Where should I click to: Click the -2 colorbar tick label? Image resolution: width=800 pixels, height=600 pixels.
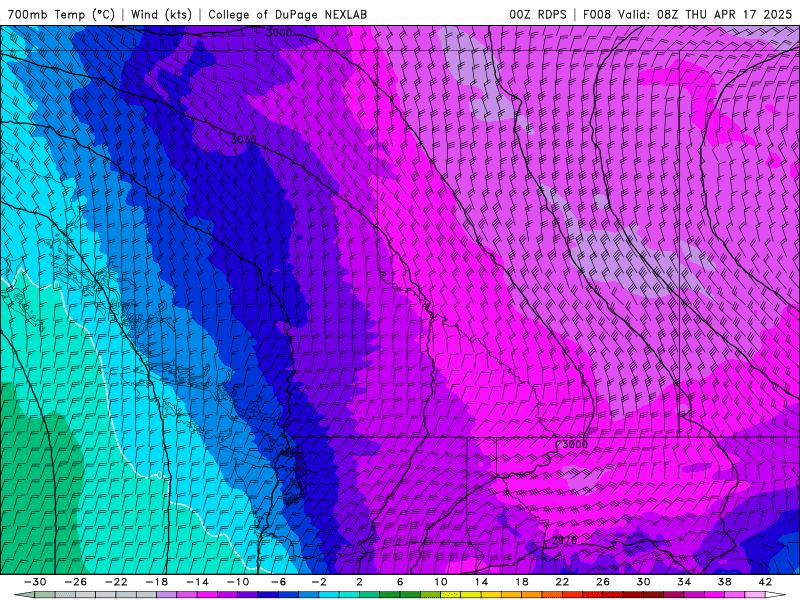[x=319, y=582]
